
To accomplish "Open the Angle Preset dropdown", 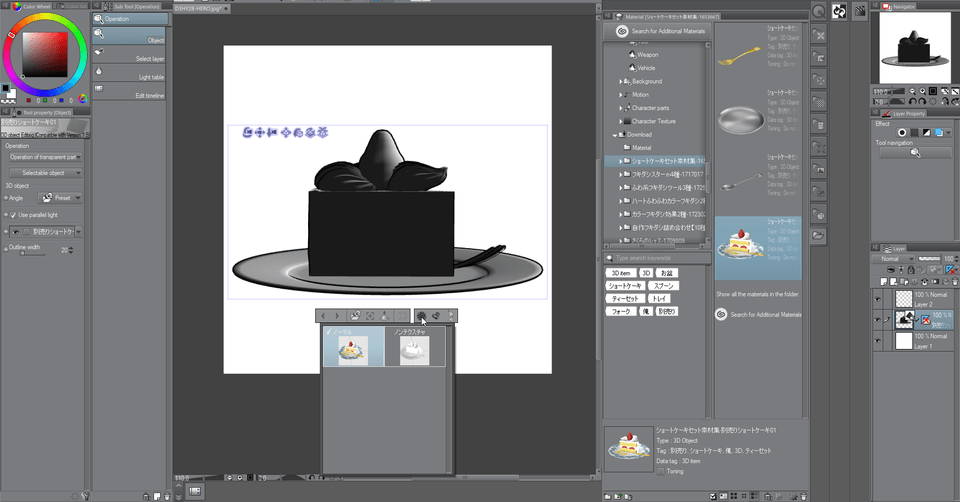I will tap(61, 198).
